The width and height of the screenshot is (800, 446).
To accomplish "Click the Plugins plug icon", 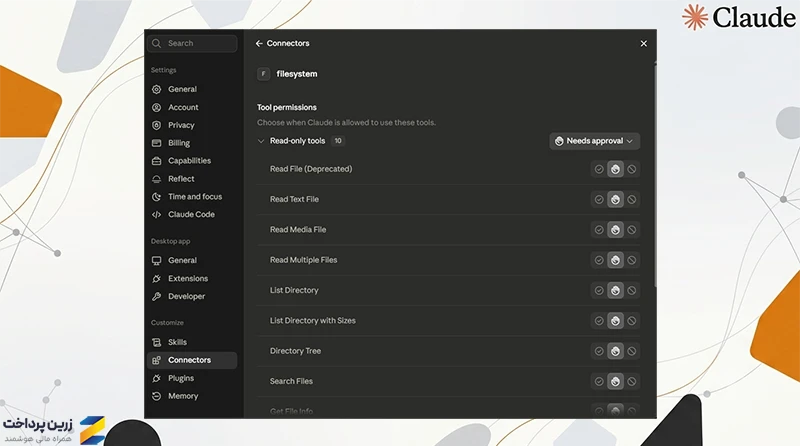I will pyautogui.click(x=157, y=378).
